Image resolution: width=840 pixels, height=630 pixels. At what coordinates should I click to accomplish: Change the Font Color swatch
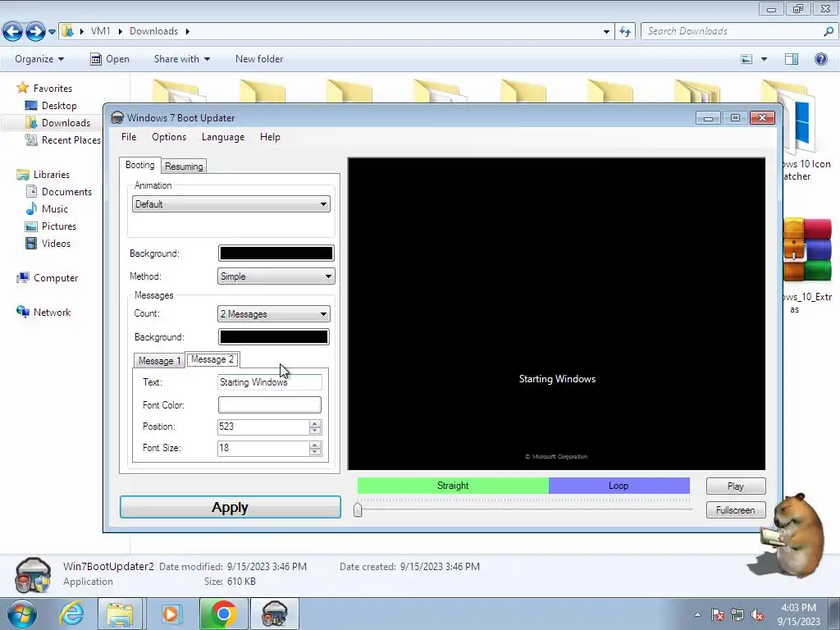coord(269,404)
